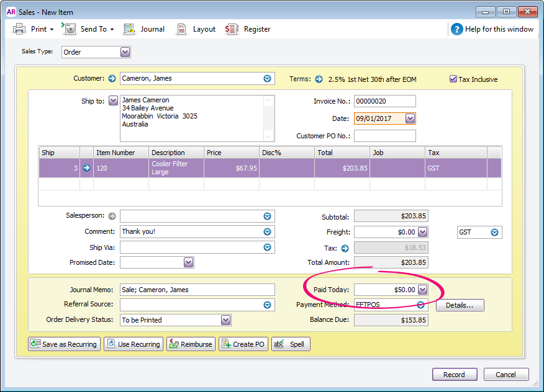Expand the Sales Type dropdown

[x=125, y=52]
